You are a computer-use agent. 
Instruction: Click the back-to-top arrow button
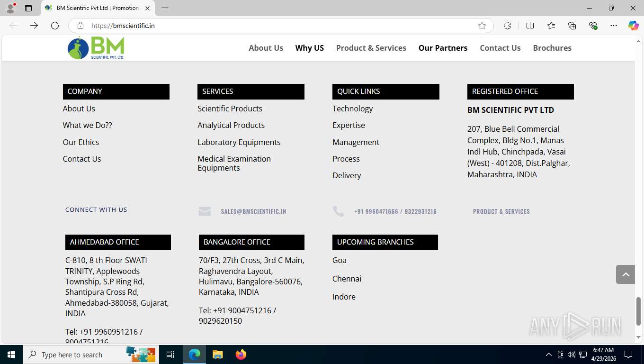(x=626, y=274)
